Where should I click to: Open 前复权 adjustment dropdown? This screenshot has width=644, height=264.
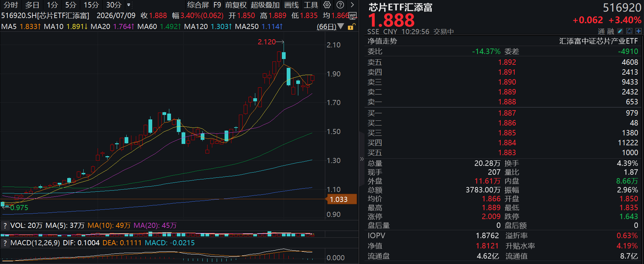tap(236, 5)
